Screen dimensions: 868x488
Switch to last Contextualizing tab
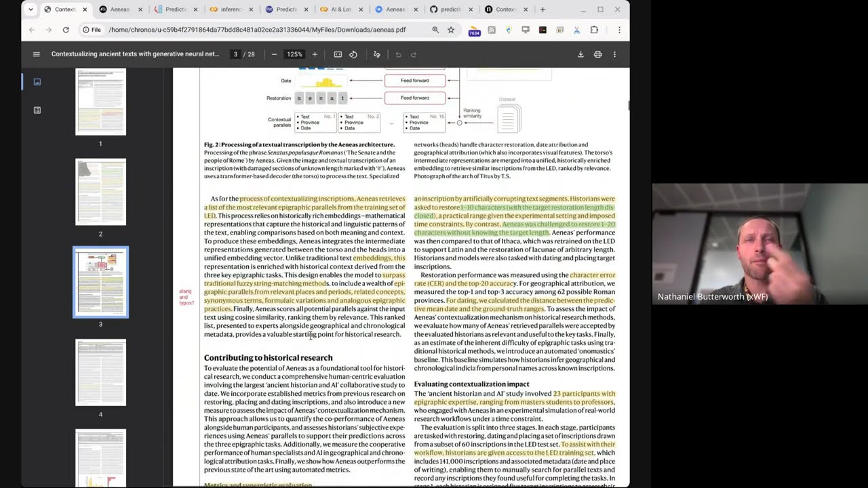click(x=507, y=9)
